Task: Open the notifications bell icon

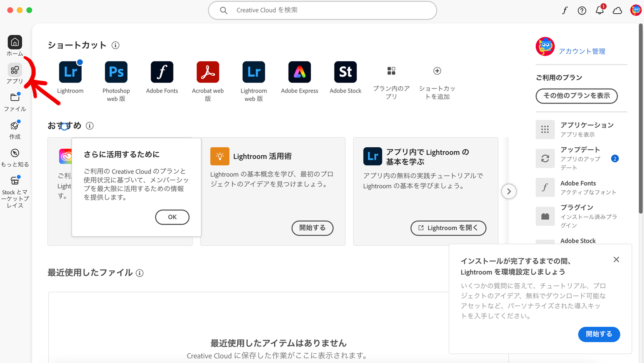Action: pos(599,10)
